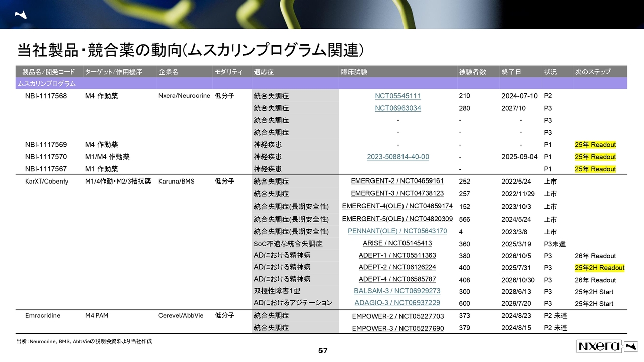Screen dimensions: 644x362
Task: Open BALSAM-3 / NCT06929273 link
Action: 397,291
